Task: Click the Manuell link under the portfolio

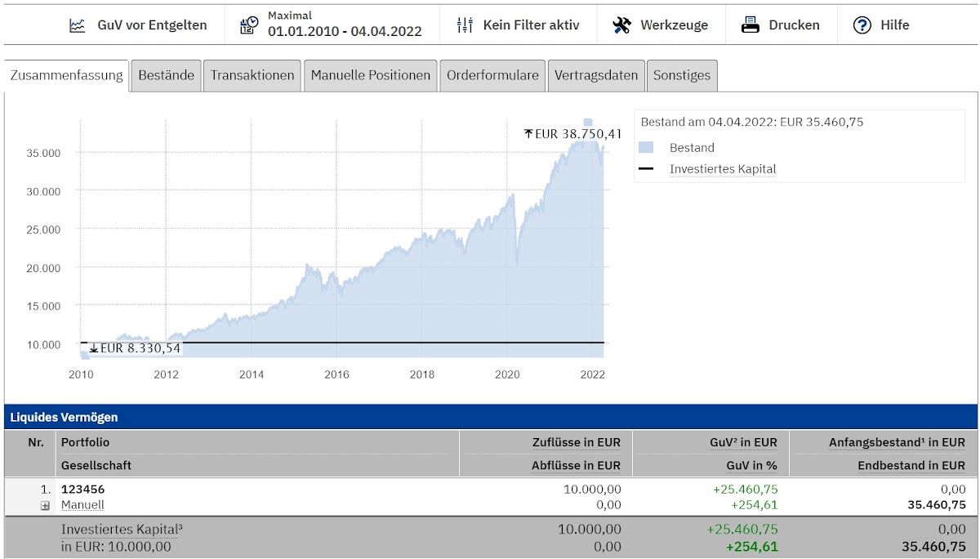Action: (82, 505)
